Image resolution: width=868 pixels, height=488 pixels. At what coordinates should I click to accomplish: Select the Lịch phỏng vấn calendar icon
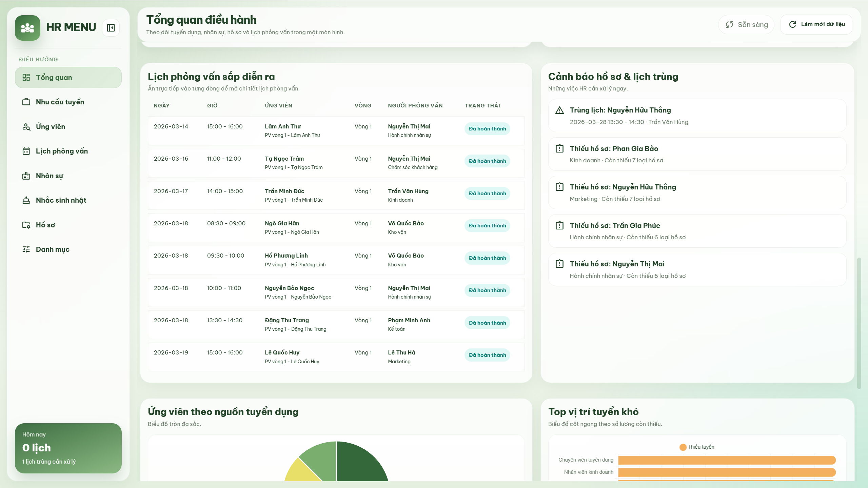point(27,151)
